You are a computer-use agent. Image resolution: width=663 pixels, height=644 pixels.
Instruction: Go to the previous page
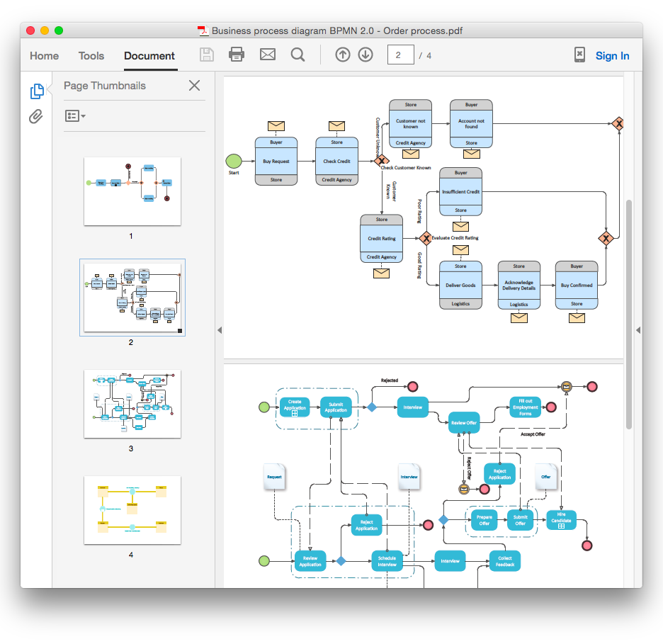point(342,55)
